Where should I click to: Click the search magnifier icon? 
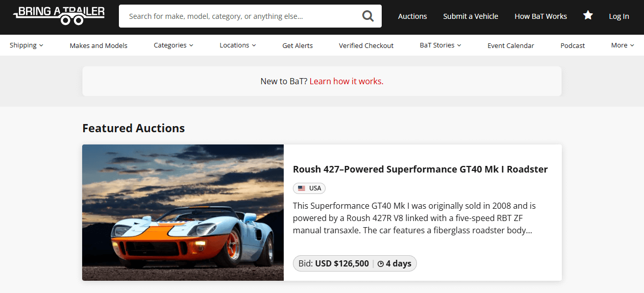[368, 16]
